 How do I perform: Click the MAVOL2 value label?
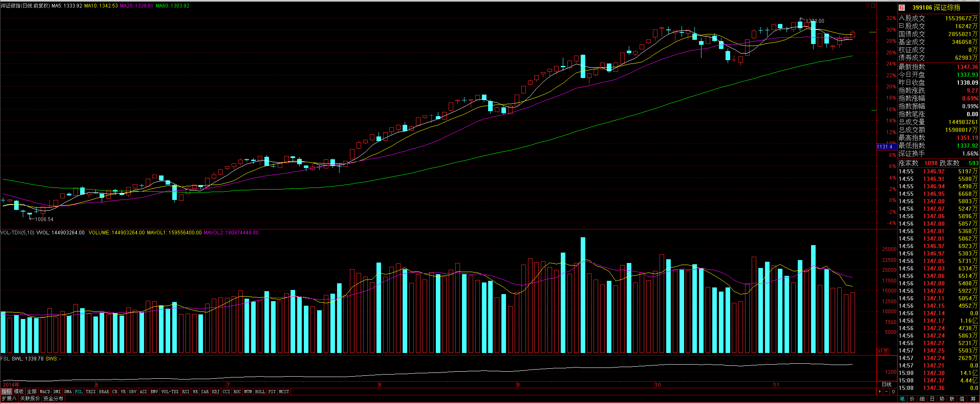tap(231, 233)
